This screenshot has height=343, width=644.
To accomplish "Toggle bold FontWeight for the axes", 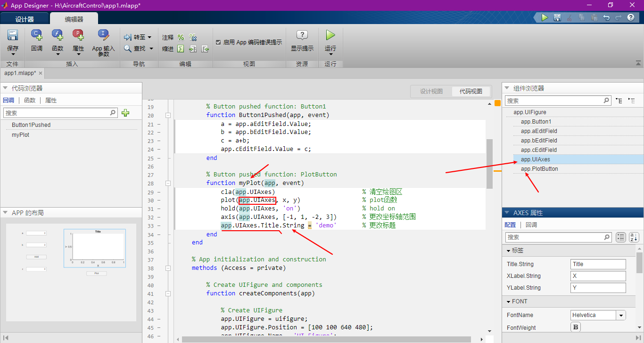I will click(575, 327).
